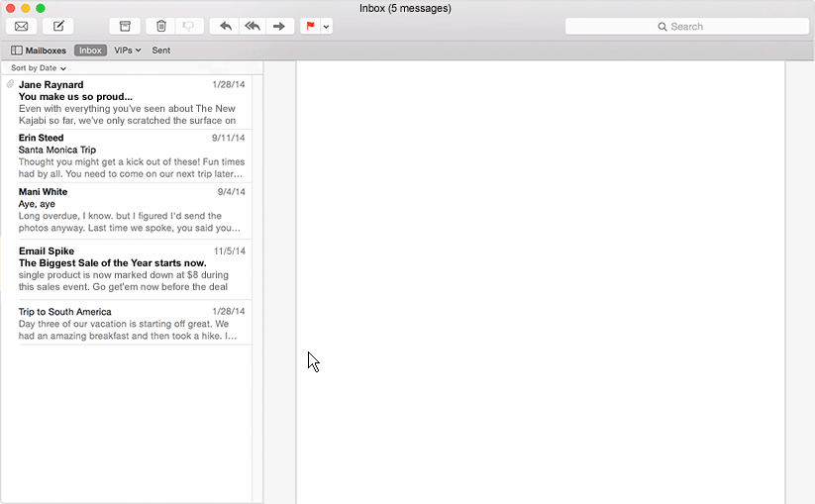Archive the selected message
Viewport: 815px width, 504px height.
125,26
